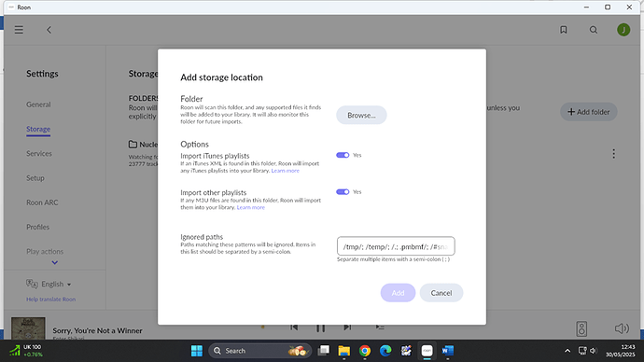Select the Play actions settings tab

click(45, 251)
